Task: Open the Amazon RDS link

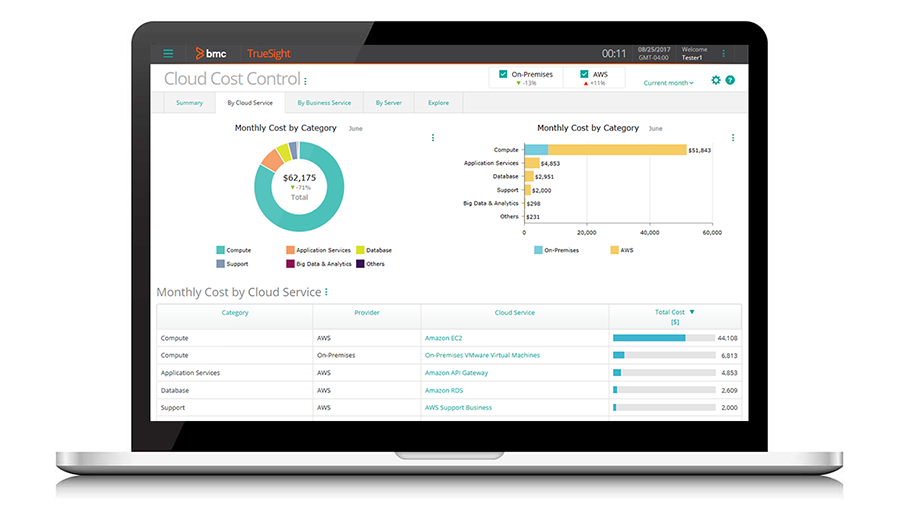Action: coord(444,390)
